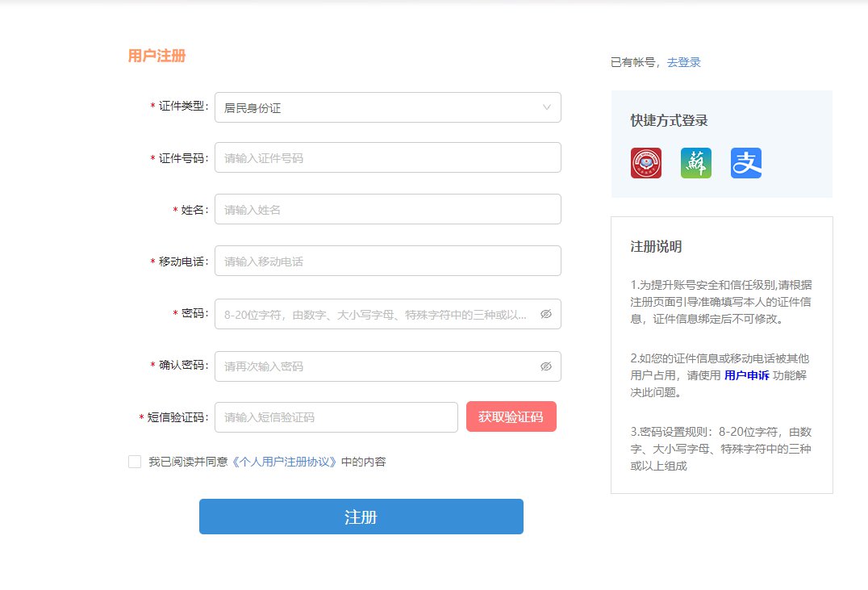Click the 用户注册 page heading

pyautogui.click(x=156, y=56)
